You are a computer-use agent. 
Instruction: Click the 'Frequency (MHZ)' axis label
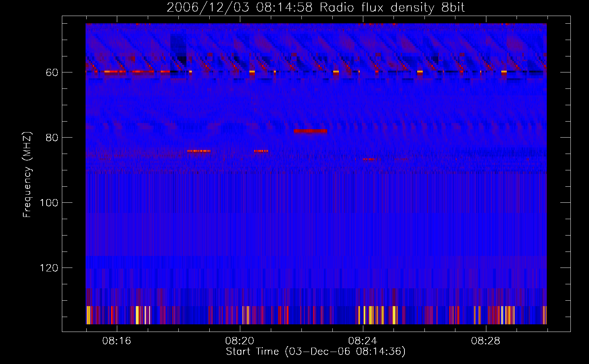pyautogui.click(x=27, y=175)
